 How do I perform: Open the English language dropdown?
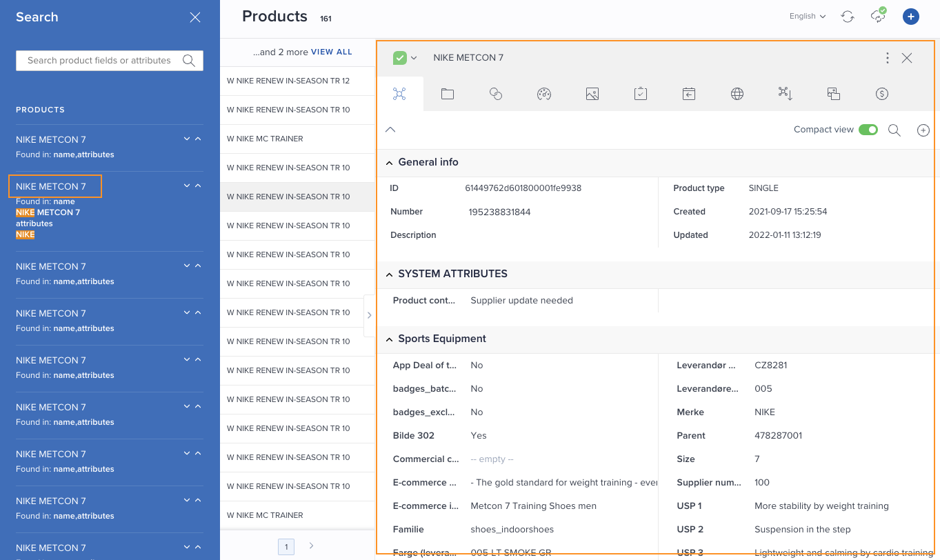[808, 16]
